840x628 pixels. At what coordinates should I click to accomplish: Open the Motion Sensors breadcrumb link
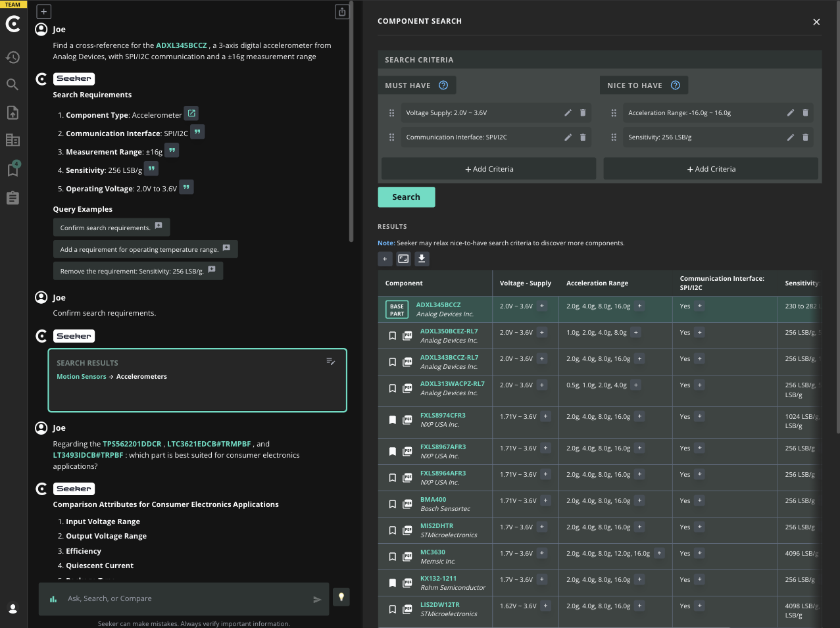click(82, 377)
